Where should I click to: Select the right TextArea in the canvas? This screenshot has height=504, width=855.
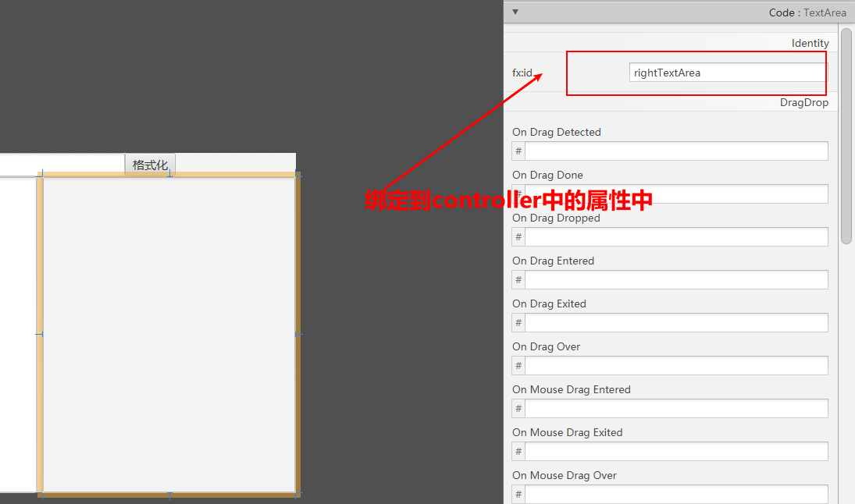tap(169, 335)
